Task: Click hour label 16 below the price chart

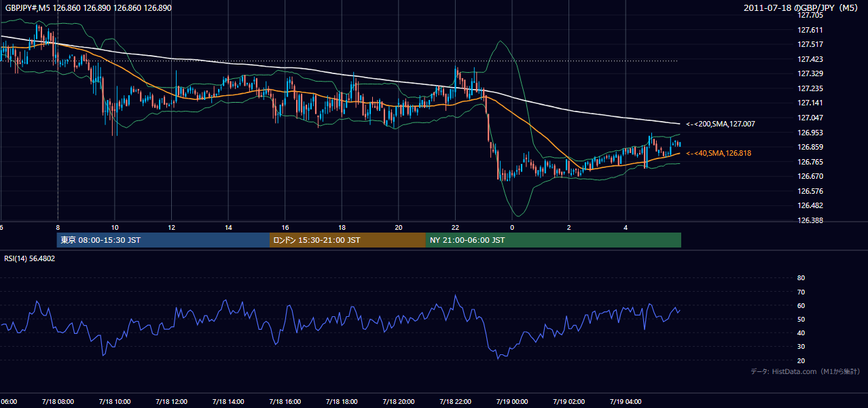Action: pos(285,227)
